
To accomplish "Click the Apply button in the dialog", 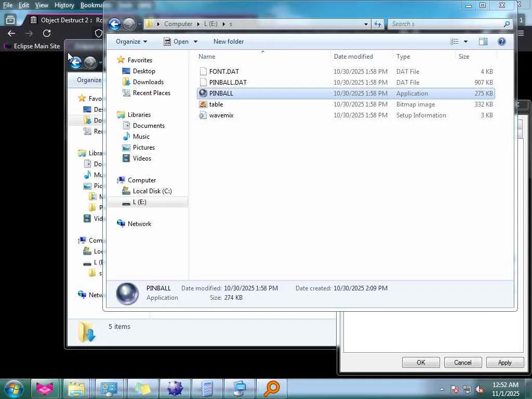I will coord(504,362).
